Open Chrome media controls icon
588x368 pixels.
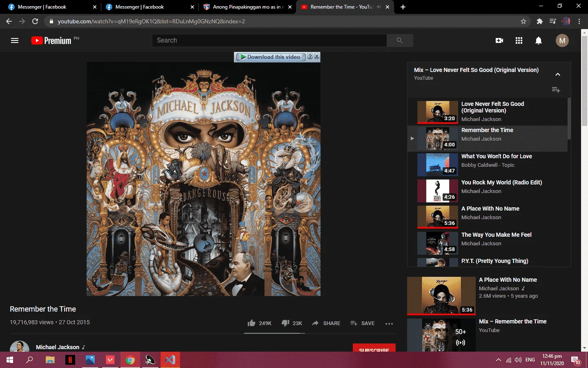[x=553, y=21]
